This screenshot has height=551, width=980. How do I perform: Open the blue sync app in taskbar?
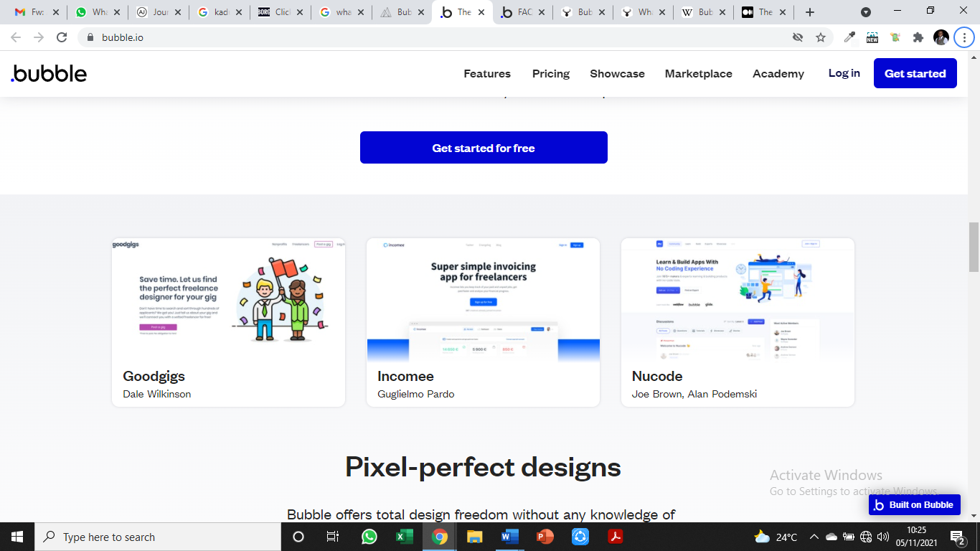point(580,537)
